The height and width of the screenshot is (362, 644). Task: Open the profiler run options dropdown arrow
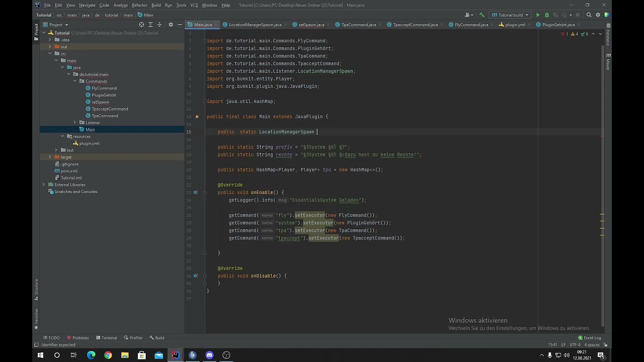570,15
